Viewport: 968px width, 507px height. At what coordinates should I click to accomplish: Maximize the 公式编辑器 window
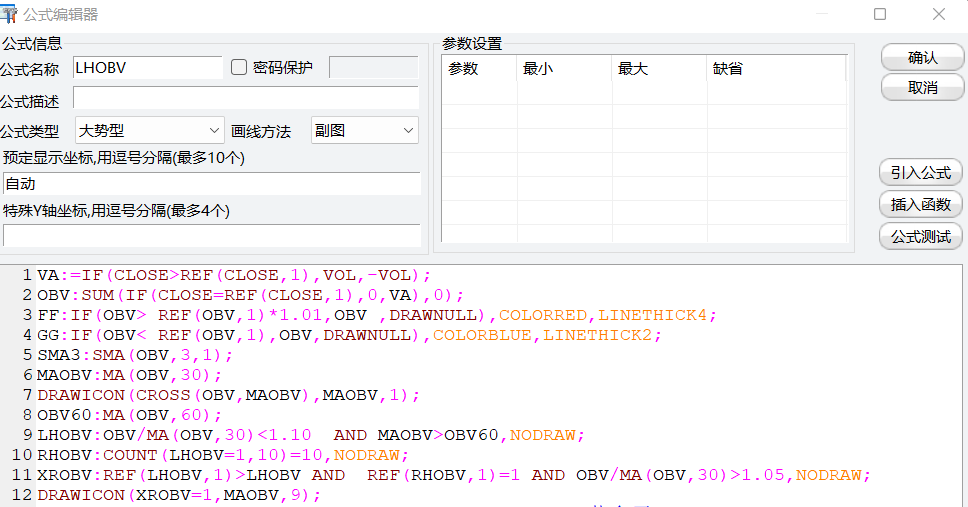(x=880, y=14)
